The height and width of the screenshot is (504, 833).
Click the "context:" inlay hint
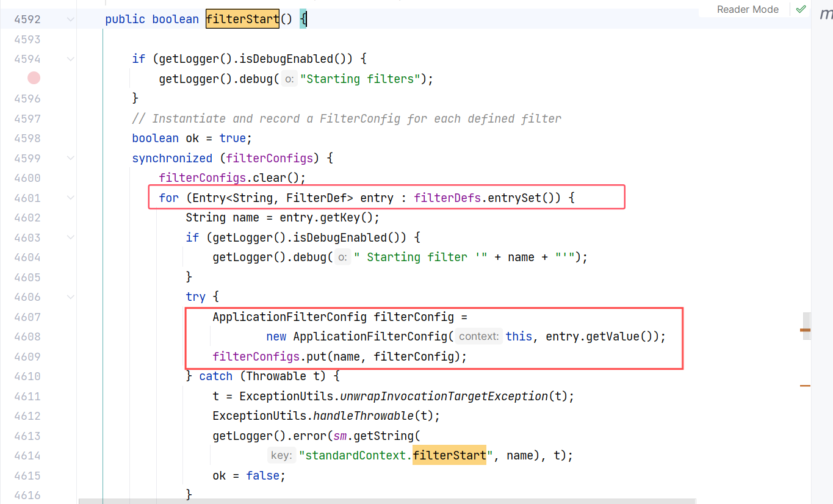479,337
